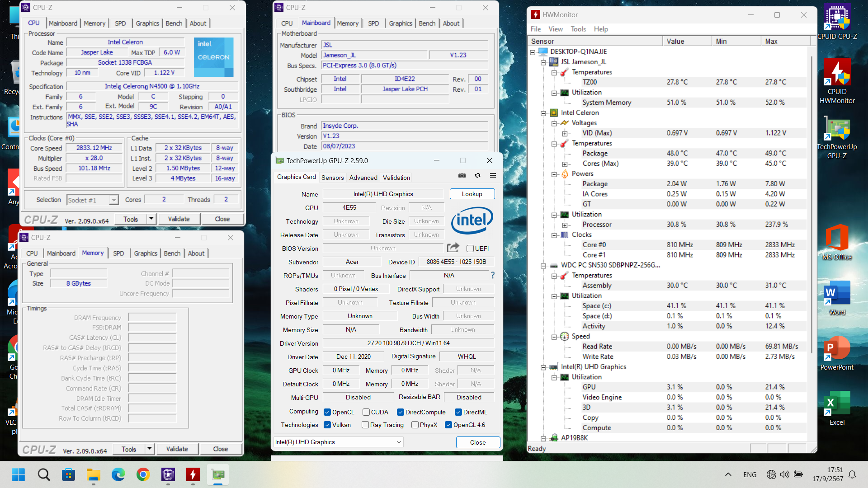The image size is (868, 488).
Task: Open the Word desktop shortcut
Action: pos(837,297)
